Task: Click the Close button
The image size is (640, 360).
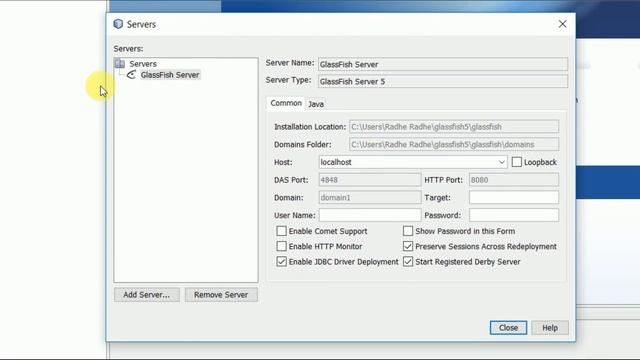Action: tap(508, 328)
